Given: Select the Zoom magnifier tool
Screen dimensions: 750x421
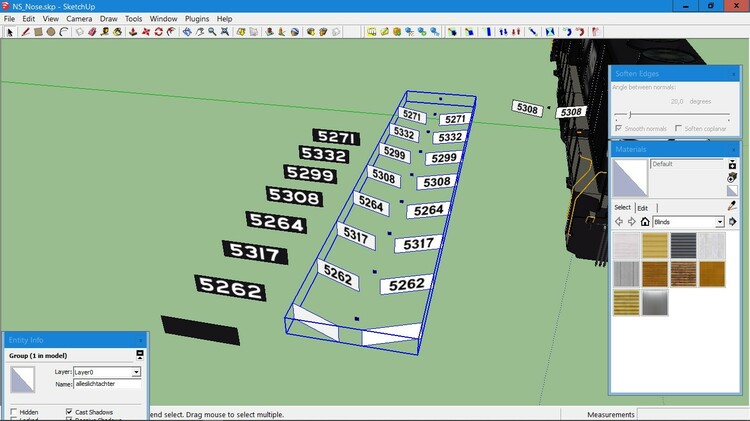Looking at the screenshot, I should click(x=212, y=32).
